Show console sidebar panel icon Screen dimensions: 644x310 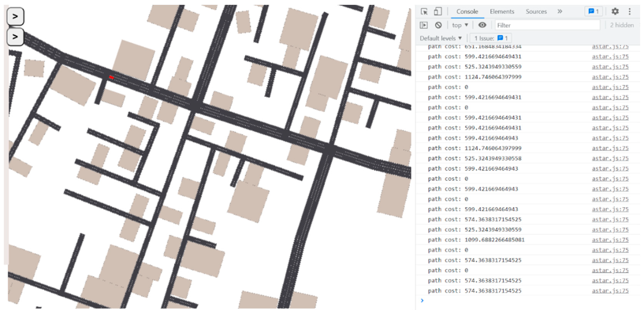[423, 25]
